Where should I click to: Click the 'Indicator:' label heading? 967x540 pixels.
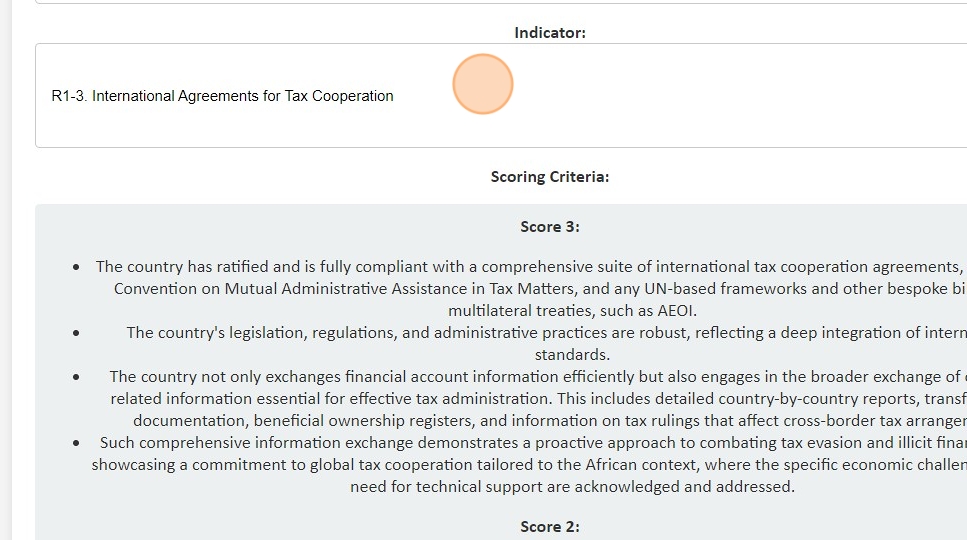[x=550, y=33]
